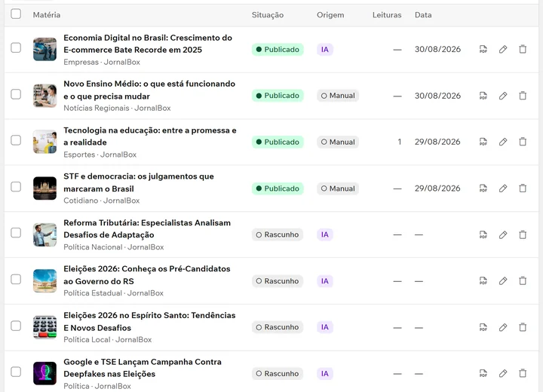Open 'Reforma Tributária' draft title
The image size is (543, 392).
coord(147,229)
